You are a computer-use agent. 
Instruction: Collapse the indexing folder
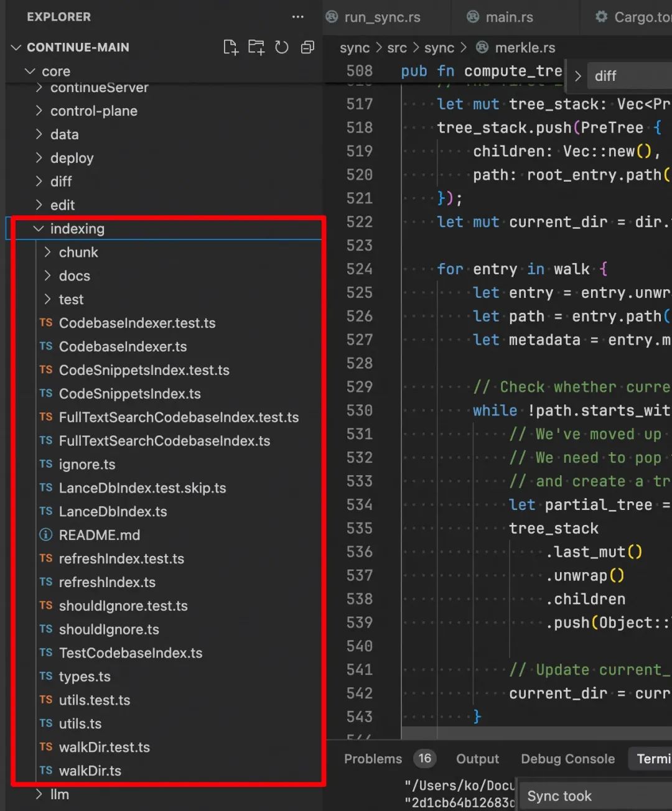pos(39,229)
